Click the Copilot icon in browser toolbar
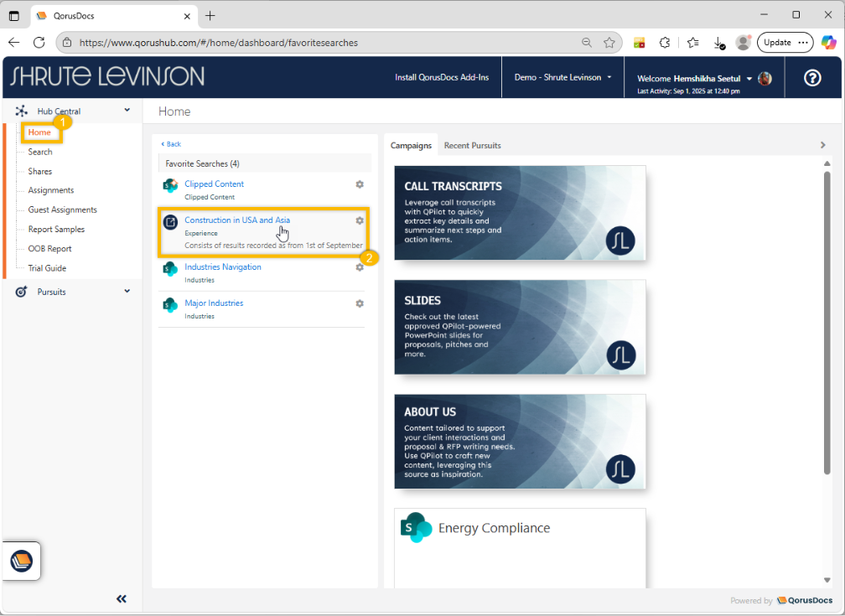Screen dimensions: 845x616 827,43
